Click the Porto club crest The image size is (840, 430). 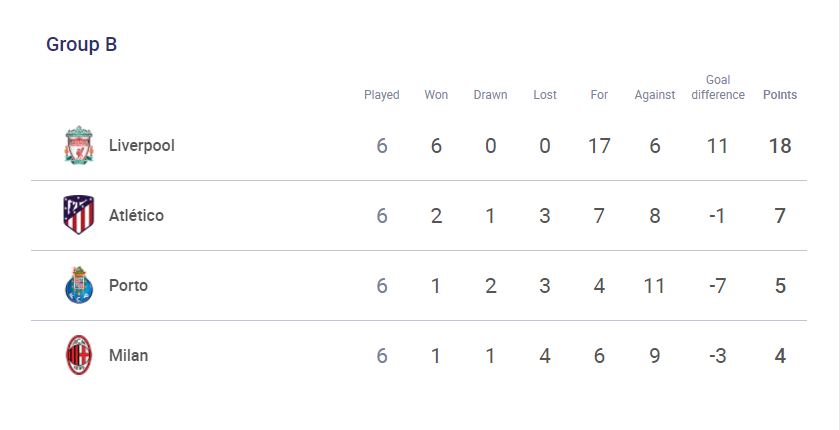pos(79,285)
